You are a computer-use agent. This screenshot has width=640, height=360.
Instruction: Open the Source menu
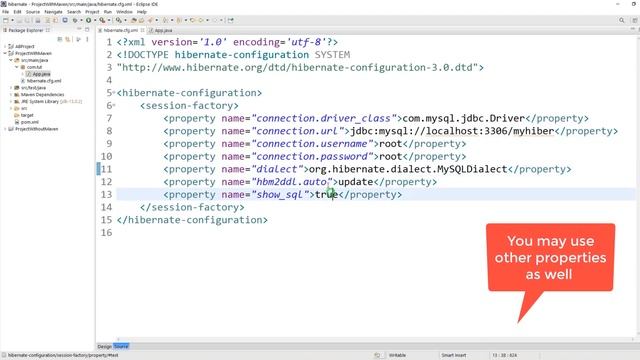[33, 12]
